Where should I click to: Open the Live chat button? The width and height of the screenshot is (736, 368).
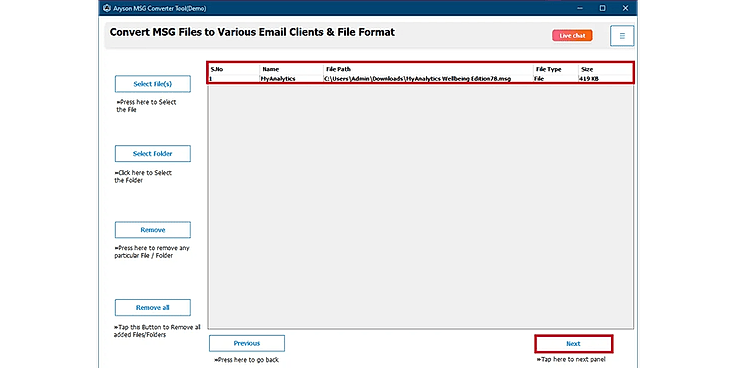pyautogui.click(x=572, y=36)
